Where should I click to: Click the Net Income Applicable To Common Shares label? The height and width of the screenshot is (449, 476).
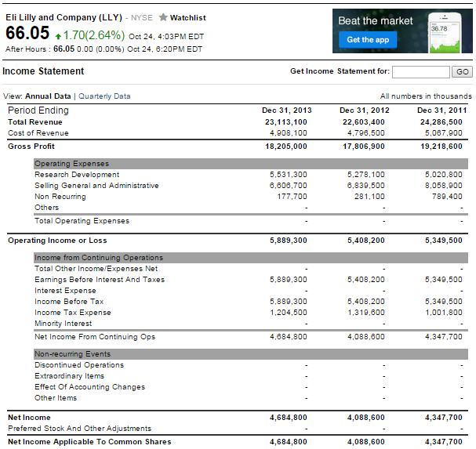click(x=89, y=442)
